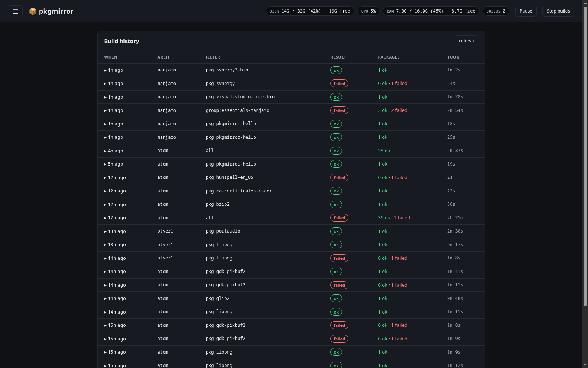Viewport: 588px width, 368px height.
Task: Expand the pkg:hunspell-en_US build row
Action: (x=291, y=177)
